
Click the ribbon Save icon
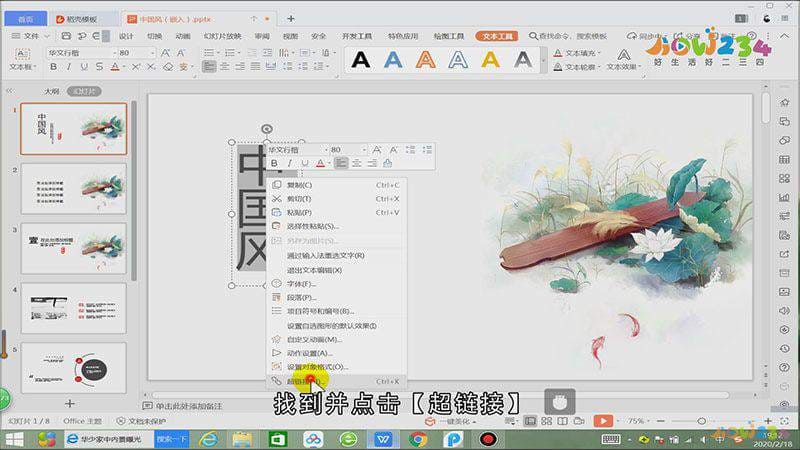coord(66,36)
